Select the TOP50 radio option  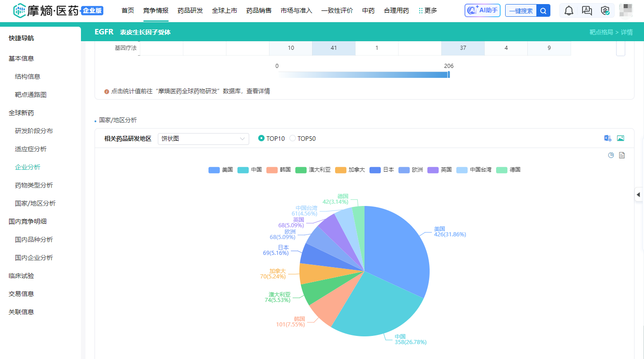pos(303,139)
